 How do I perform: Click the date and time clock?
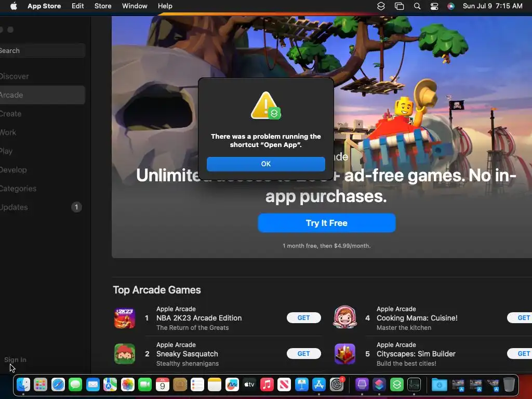(x=493, y=6)
